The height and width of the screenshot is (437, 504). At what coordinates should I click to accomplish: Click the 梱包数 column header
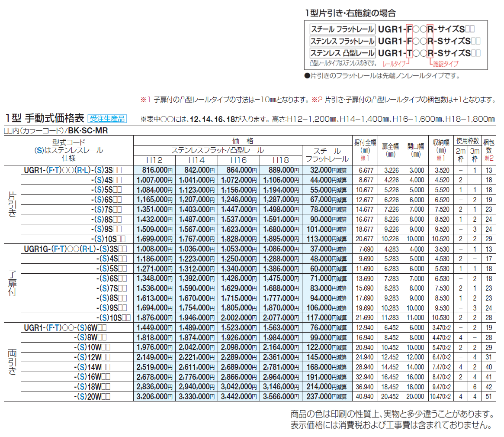pyautogui.click(x=494, y=147)
